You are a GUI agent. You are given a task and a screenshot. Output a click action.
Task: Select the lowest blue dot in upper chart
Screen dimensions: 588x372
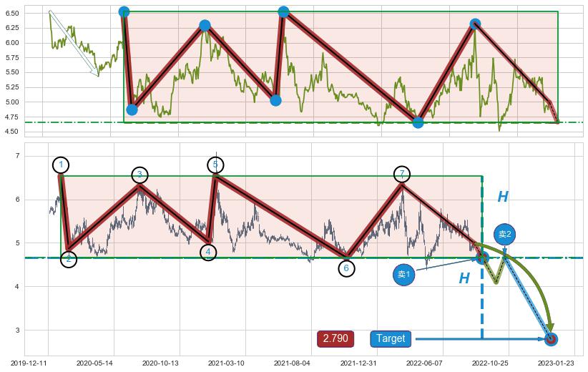(x=418, y=122)
